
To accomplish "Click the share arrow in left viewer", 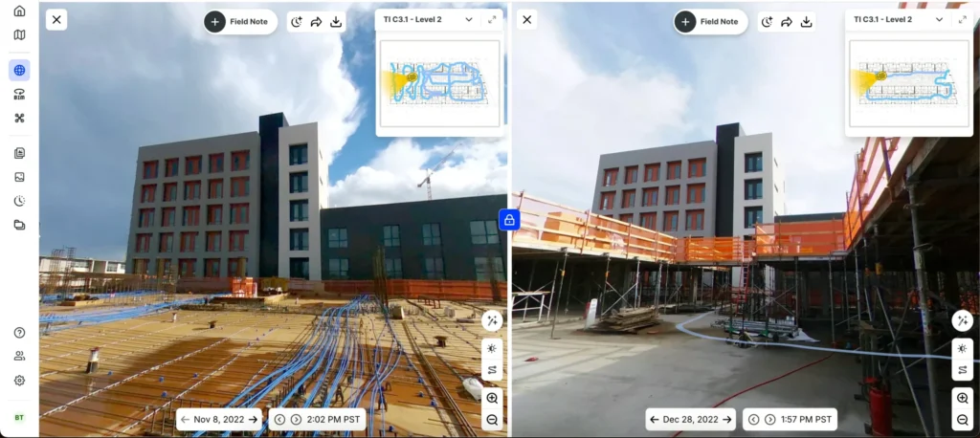I will tap(316, 22).
